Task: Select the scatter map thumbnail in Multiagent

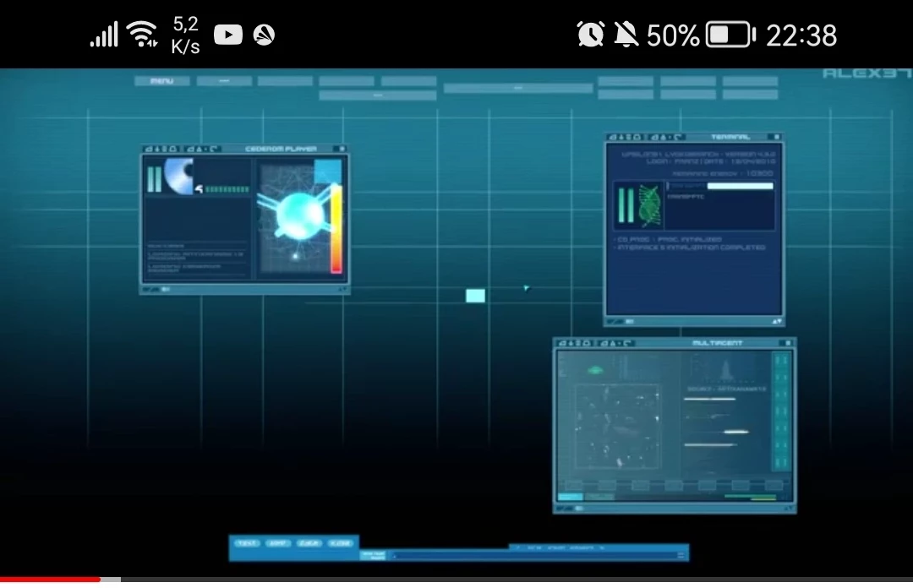Action: pos(618,427)
